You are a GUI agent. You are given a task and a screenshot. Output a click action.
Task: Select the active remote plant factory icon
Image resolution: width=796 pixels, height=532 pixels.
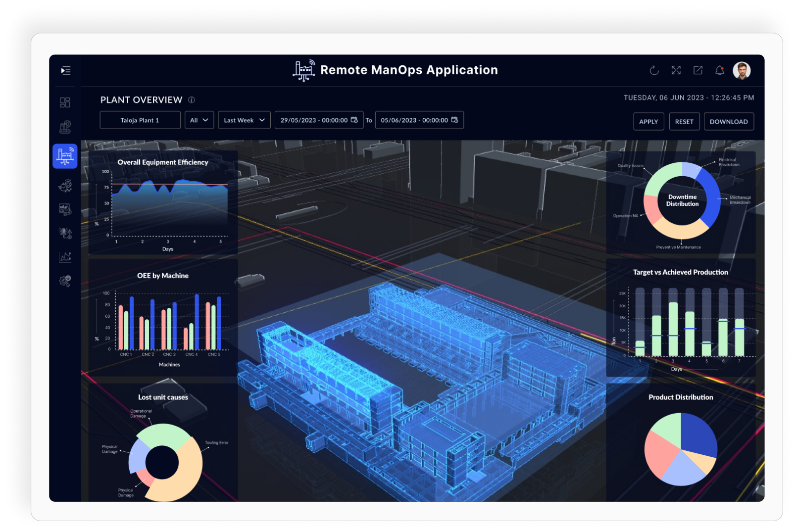(65, 156)
